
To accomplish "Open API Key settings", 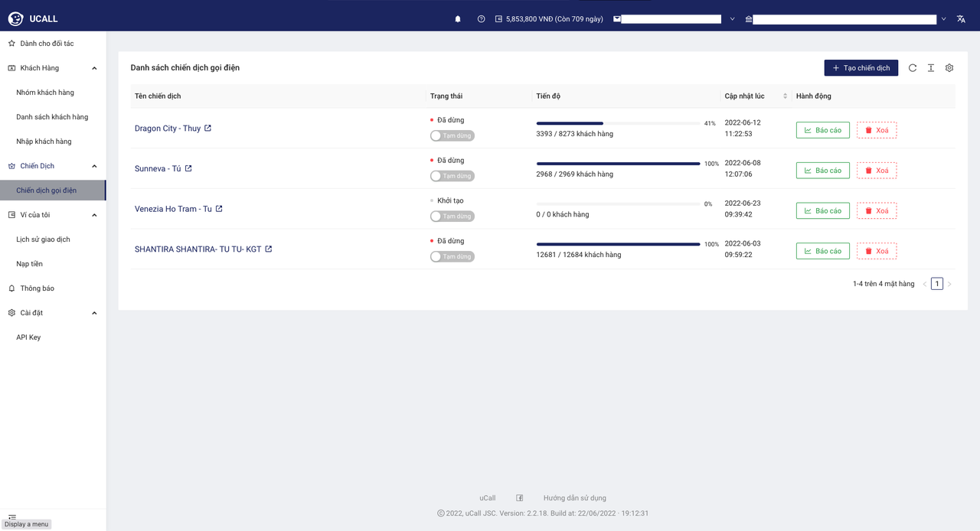I will [53, 337].
